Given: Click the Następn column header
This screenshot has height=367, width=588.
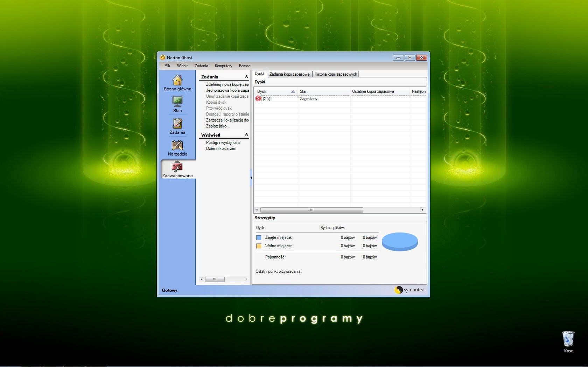Looking at the screenshot, I should 418,91.
